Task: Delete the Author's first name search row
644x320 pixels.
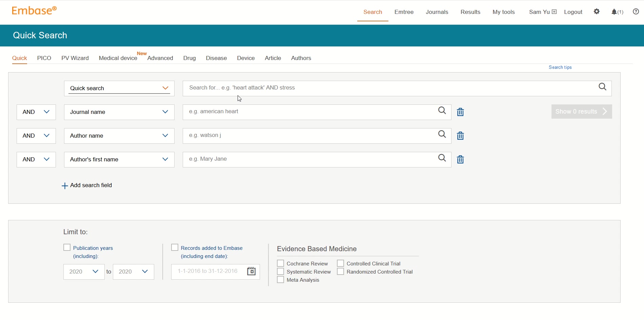Action: tap(460, 159)
